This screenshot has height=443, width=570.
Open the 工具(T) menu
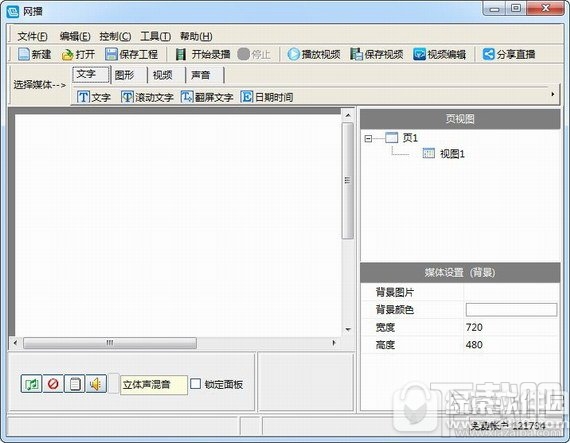[156, 36]
